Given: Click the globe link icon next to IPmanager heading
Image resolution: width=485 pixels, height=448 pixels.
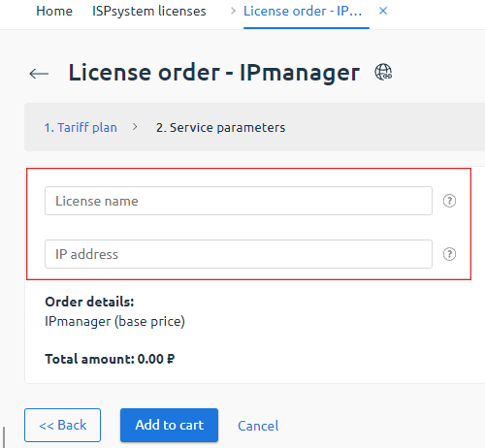Looking at the screenshot, I should tap(383, 72).
